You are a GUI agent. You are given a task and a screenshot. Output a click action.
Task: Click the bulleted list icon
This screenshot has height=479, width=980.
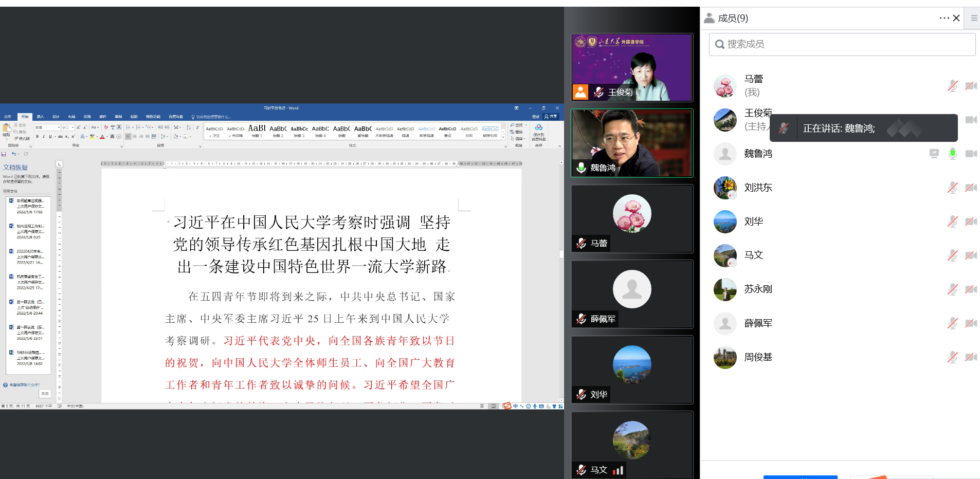point(128,127)
